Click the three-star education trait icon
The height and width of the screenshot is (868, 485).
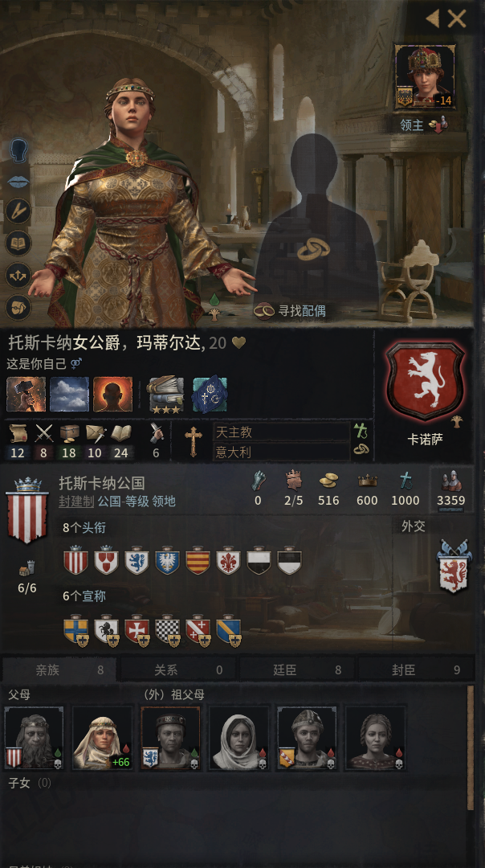[165, 394]
